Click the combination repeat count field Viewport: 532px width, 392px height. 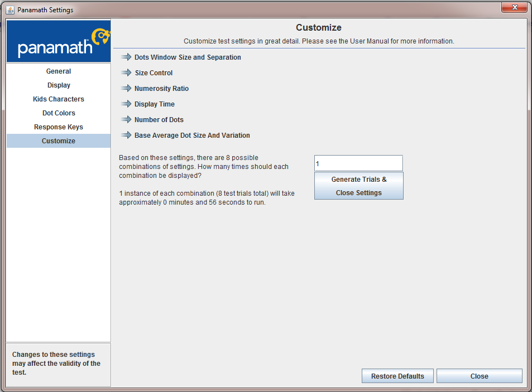(x=358, y=163)
